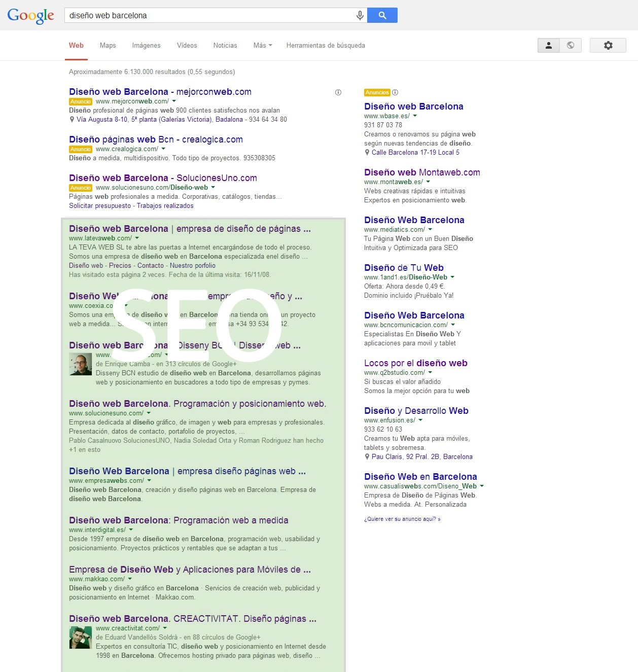This screenshot has height=672, width=638.
Task: Click Solicitar presupuesto sitelink
Action: 100,206
